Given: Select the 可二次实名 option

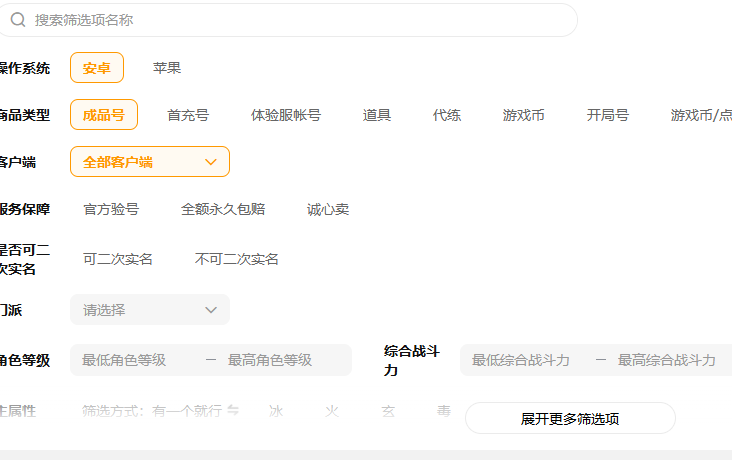Looking at the screenshot, I should click(x=118, y=259).
